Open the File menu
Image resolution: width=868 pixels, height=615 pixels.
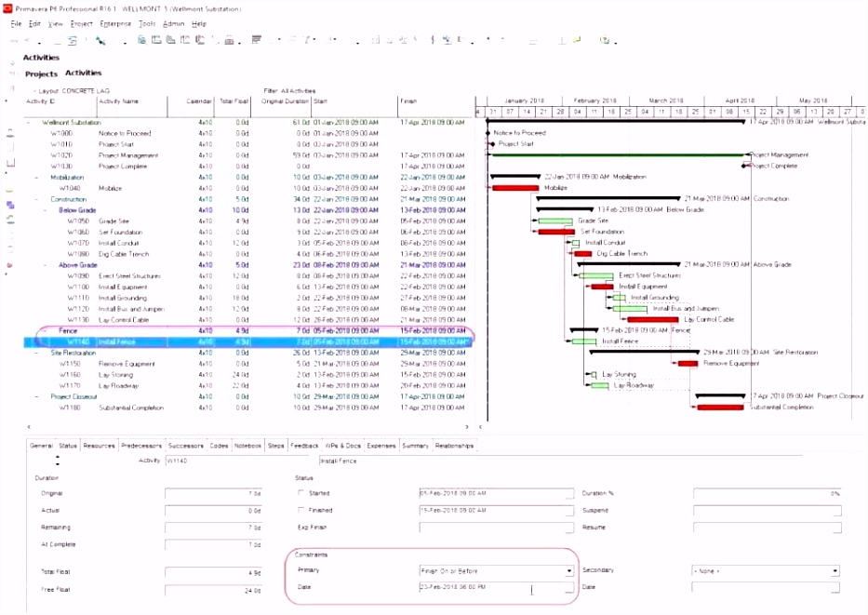[x=16, y=24]
